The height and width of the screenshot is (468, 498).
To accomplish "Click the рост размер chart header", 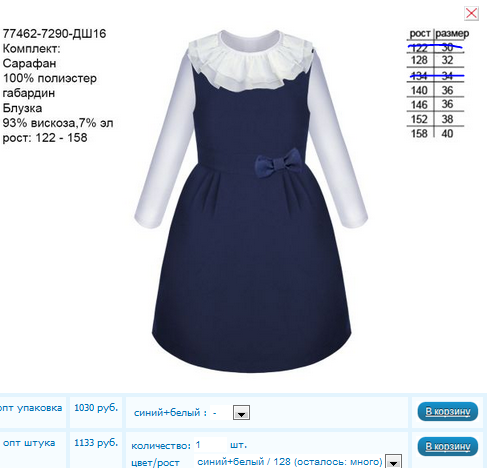I will (x=439, y=33).
